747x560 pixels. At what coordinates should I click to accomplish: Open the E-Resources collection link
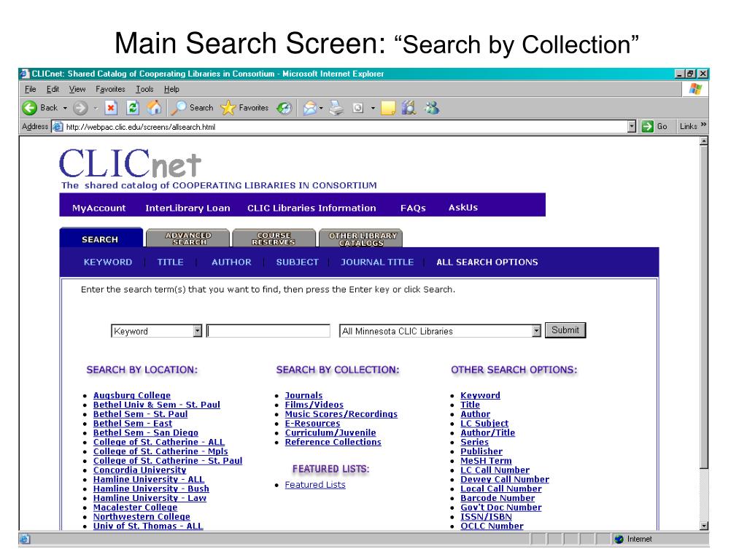(x=312, y=424)
